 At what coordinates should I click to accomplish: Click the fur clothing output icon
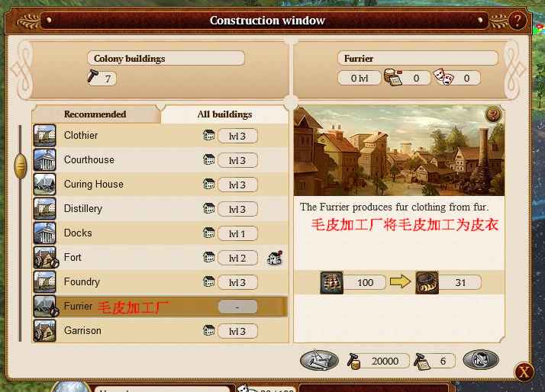[x=427, y=282]
